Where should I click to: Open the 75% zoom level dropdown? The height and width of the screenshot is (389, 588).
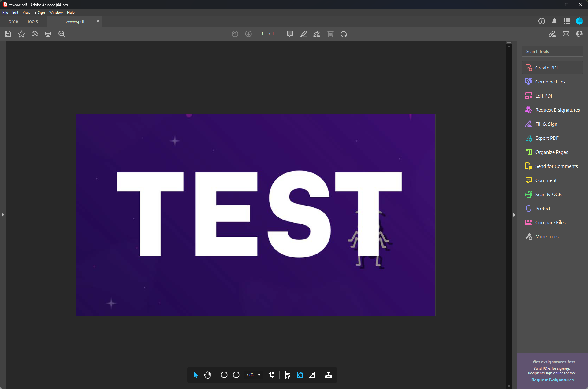coord(259,375)
